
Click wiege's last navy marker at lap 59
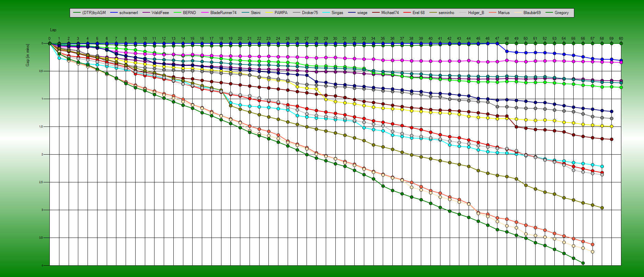pos(611,111)
